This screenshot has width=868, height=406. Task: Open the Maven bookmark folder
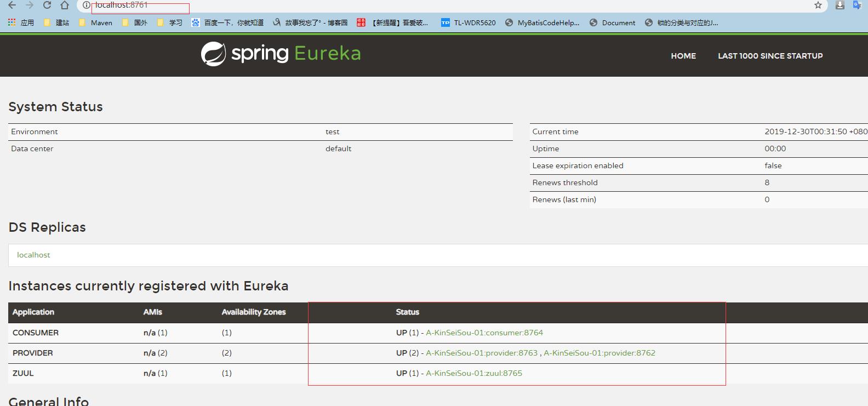tap(95, 22)
